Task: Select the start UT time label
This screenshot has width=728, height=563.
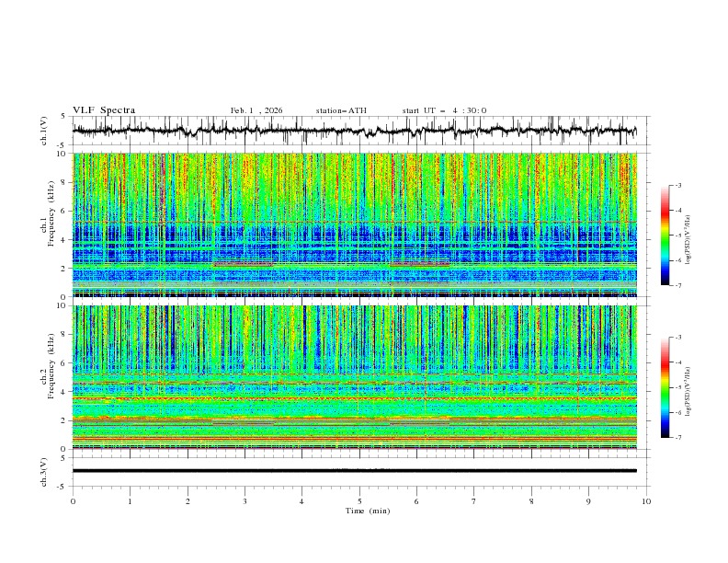Action: click(444, 110)
